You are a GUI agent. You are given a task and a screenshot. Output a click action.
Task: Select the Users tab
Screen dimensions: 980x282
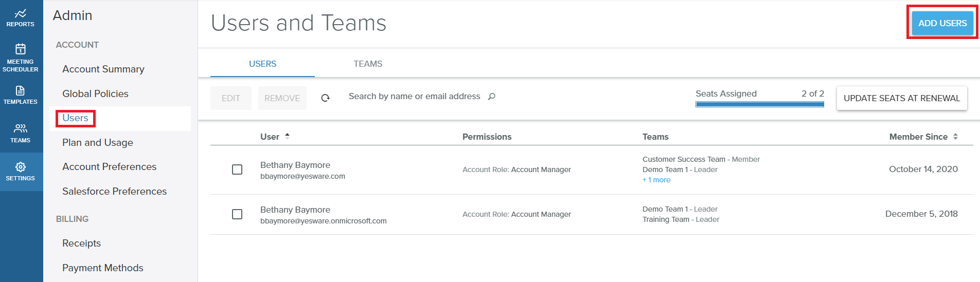[x=262, y=64]
